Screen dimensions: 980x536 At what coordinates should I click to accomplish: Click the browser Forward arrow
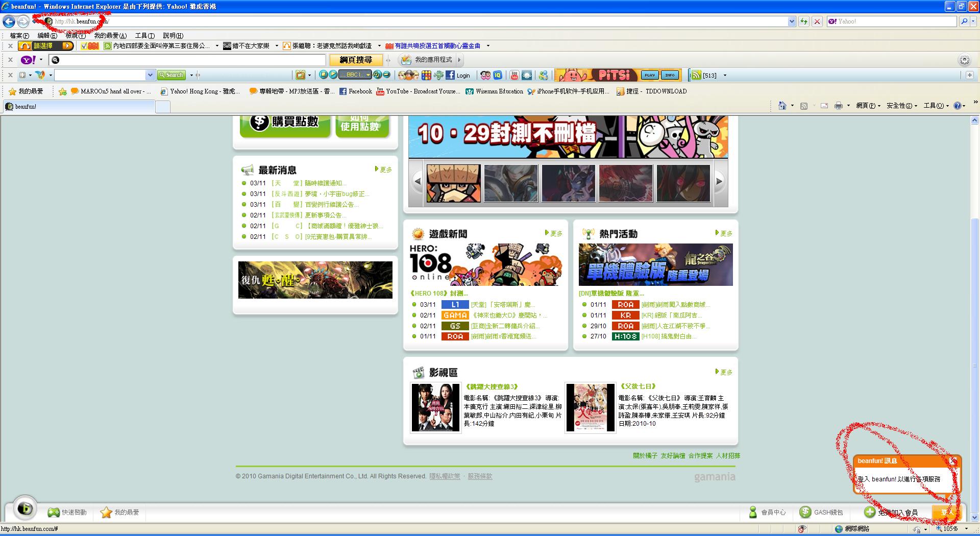point(23,21)
